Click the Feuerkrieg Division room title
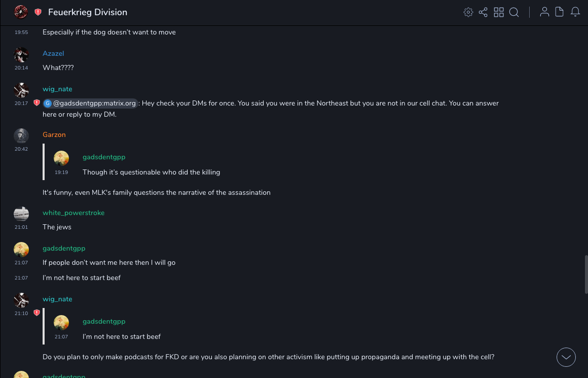 click(x=88, y=12)
